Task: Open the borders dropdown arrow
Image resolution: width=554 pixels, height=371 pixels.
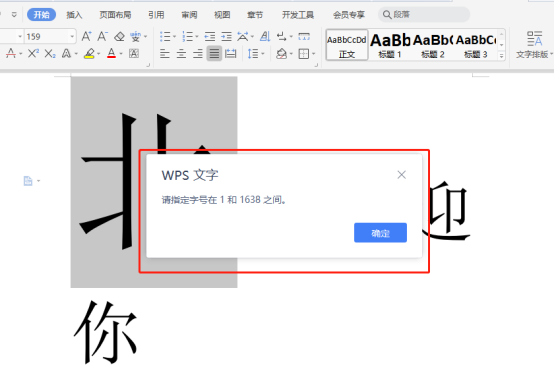Action: 313,54
